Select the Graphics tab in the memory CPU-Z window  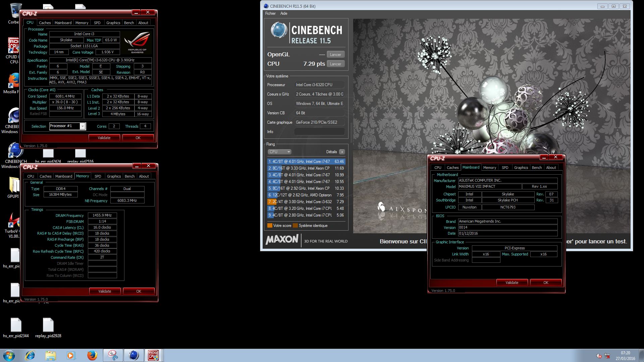pos(114,176)
